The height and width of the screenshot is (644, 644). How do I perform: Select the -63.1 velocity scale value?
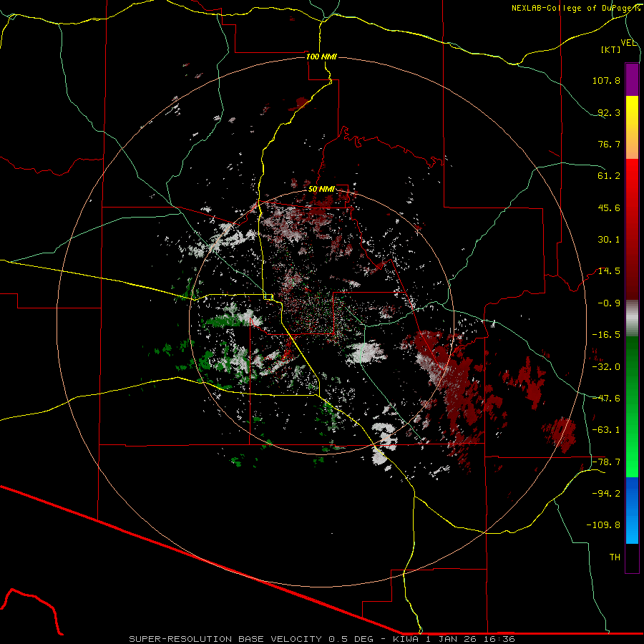click(x=606, y=430)
